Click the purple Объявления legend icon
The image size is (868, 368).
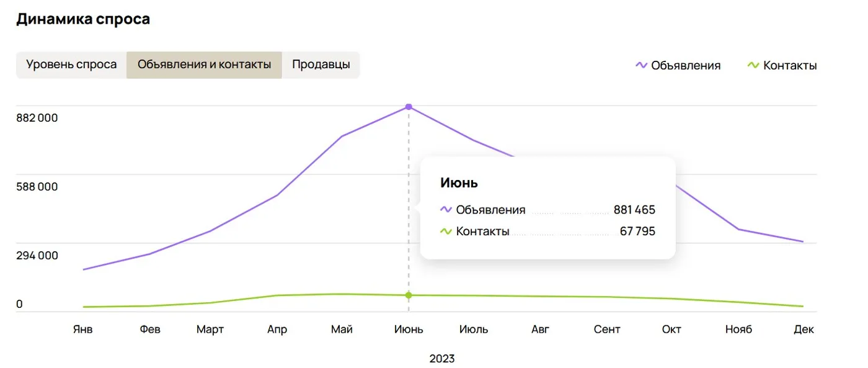tap(642, 65)
